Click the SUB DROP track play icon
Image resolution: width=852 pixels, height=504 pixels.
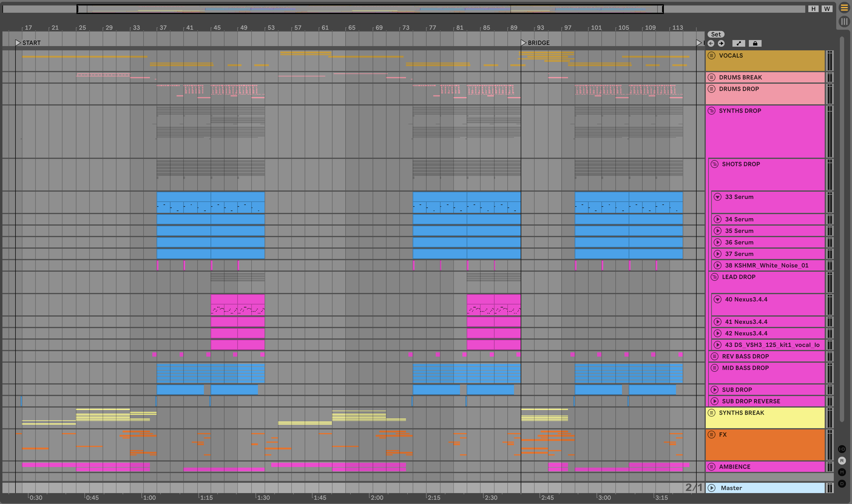point(715,390)
